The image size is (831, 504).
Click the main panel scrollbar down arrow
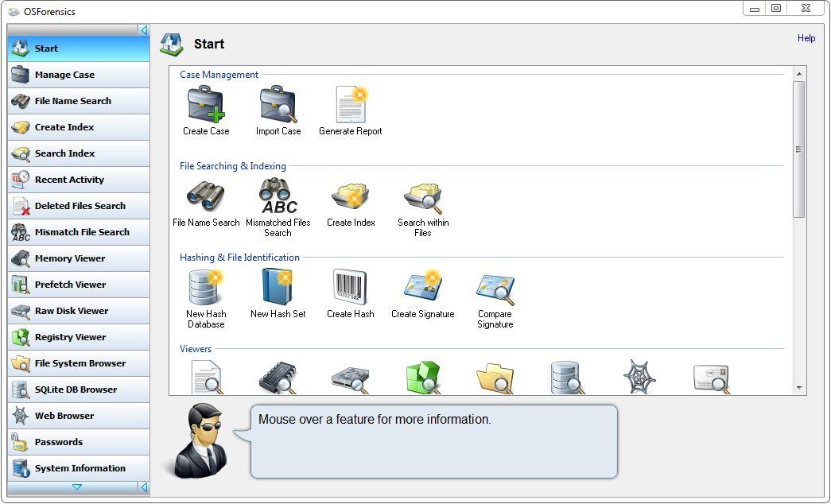[799, 389]
